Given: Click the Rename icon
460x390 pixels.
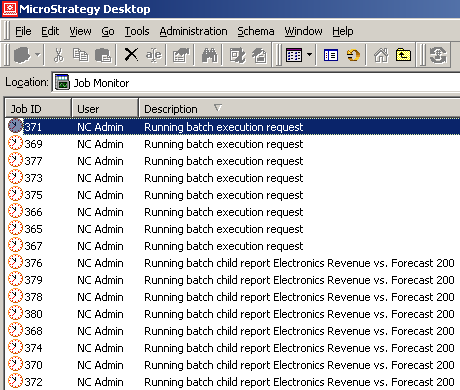Looking at the screenshot, I should tap(153, 55).
